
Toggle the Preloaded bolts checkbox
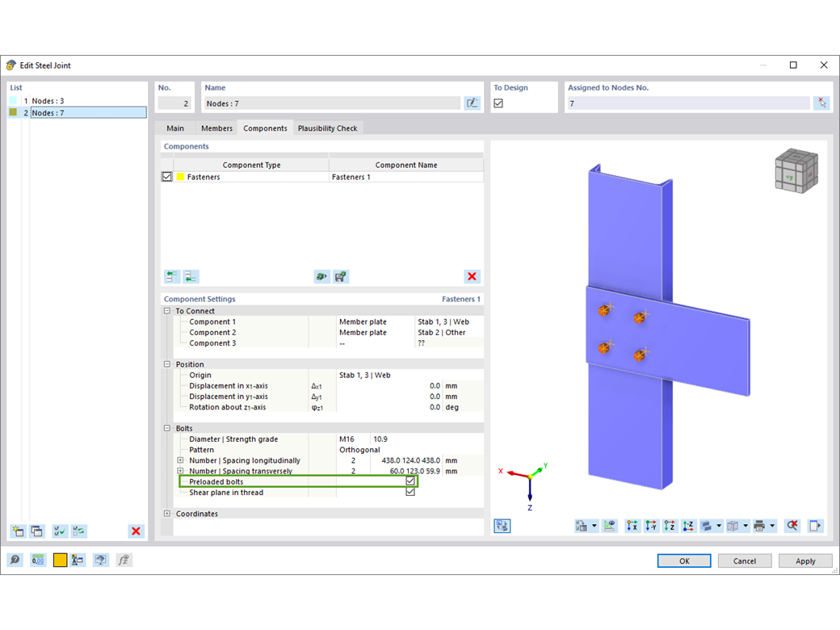(x=410, y=481)
